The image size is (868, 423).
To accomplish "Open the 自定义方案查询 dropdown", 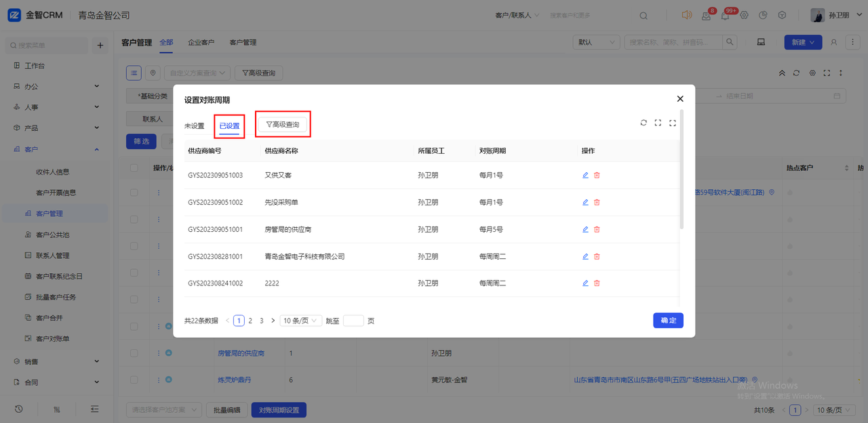I will coord(197,73).
